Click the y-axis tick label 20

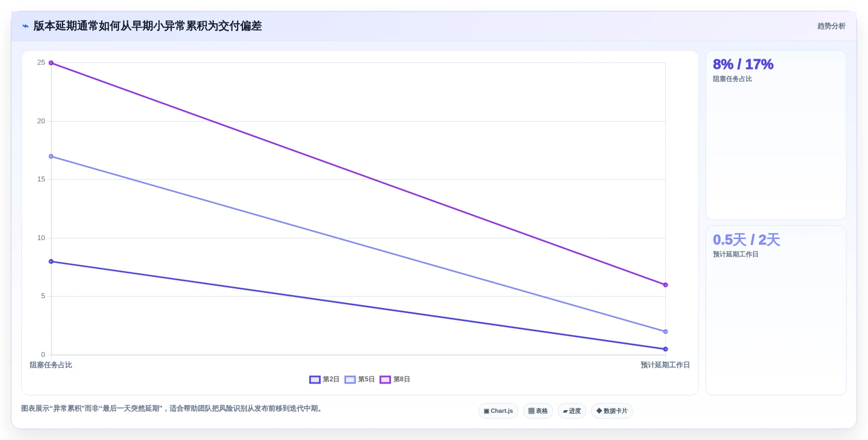(41, 121)
